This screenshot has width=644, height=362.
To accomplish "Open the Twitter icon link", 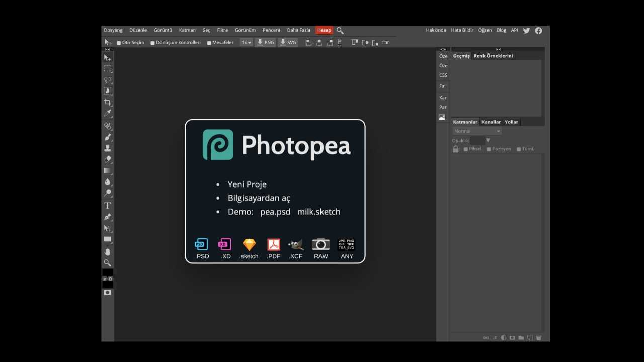I will coord(526,30).
